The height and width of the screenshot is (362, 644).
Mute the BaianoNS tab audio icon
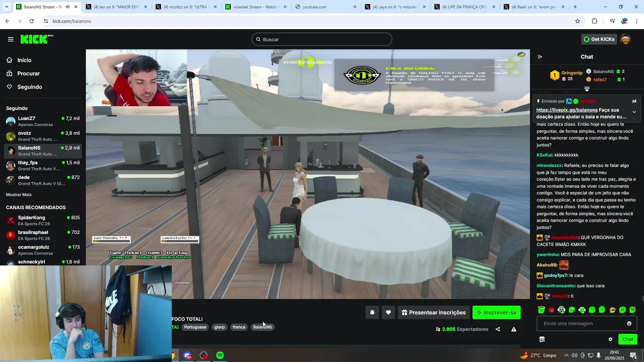(x=67, y=7)
